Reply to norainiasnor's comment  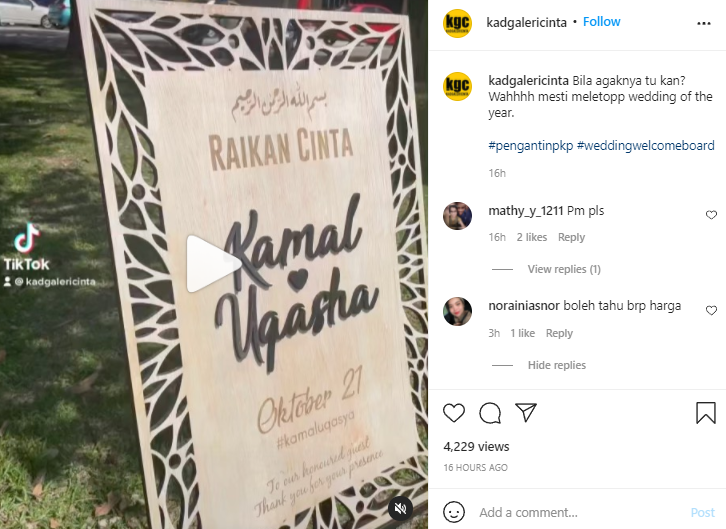pos(559,333)
